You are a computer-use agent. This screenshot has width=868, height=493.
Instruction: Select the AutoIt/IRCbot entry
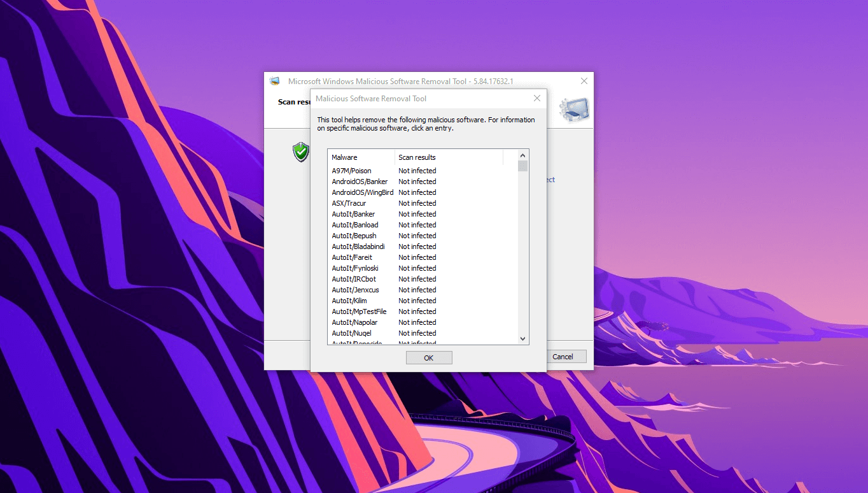pyautogui.click(x=354, y=279)
